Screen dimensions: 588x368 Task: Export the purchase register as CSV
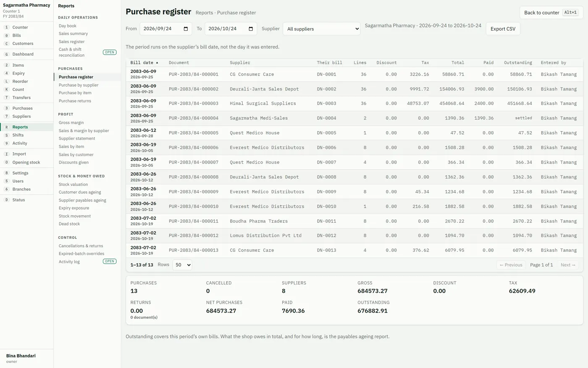(x=503, y=29)
